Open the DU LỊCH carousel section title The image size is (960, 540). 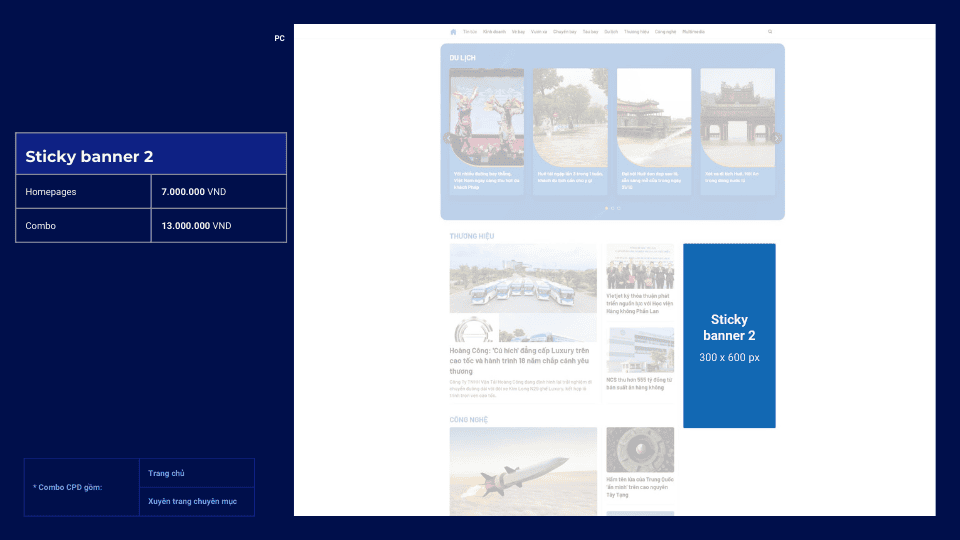click(463, 58)
